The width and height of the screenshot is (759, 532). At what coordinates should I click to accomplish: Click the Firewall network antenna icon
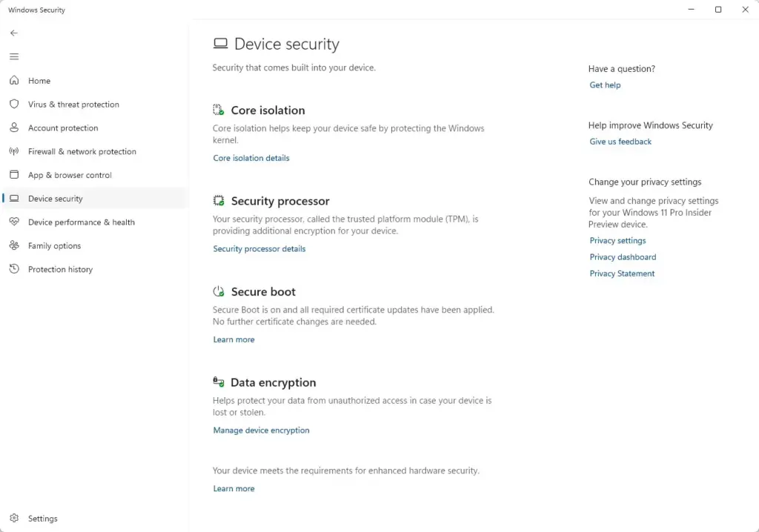click(14, 151)
